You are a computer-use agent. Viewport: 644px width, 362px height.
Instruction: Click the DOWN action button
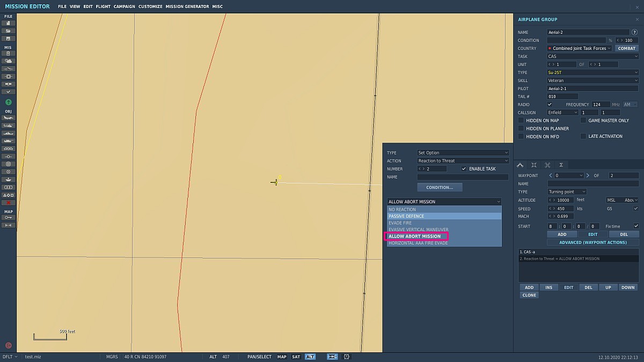pos(628,287)
